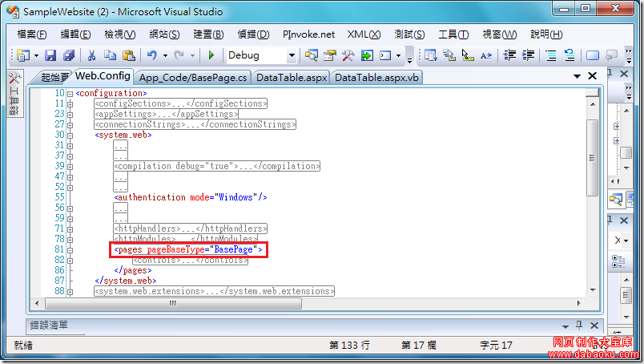
Task: Expand appSettings node at line 23
Action: [70, 115]
